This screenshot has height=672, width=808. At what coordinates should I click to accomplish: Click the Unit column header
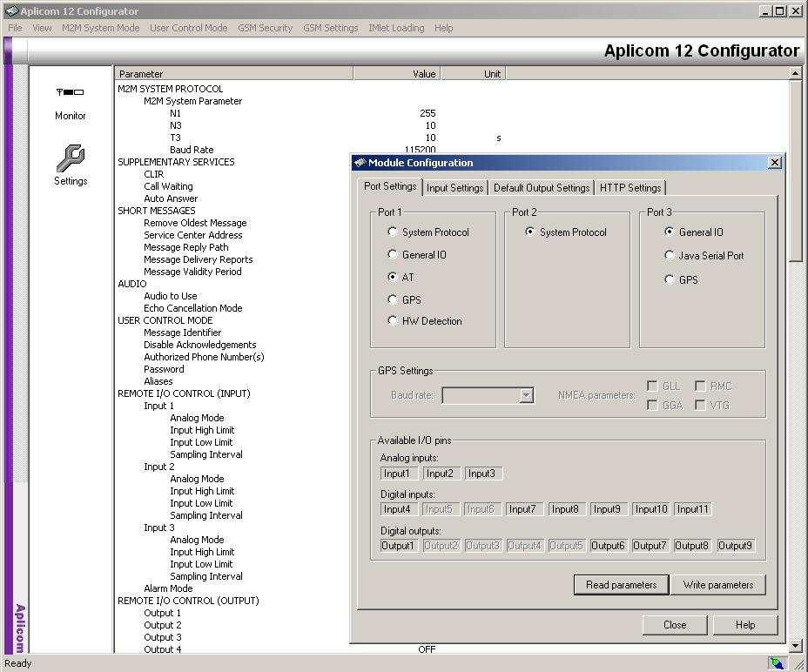coord(474,74)
